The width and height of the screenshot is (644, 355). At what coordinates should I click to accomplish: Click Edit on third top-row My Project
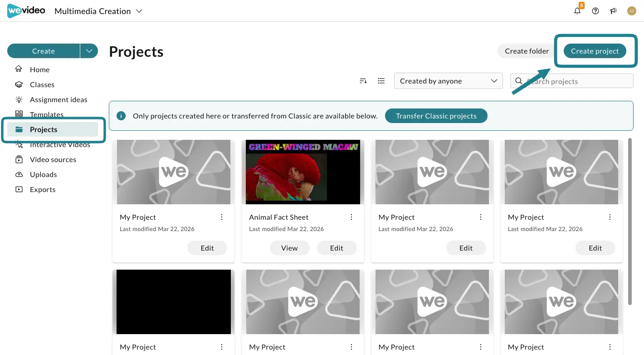pyautogui.click(x=466, y=248)
